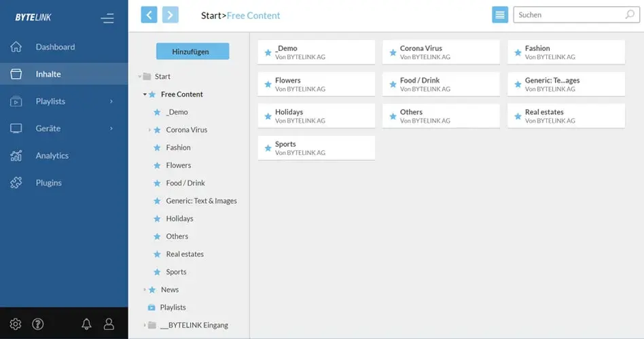Open the Generic: Te...ages folder card
This screenshot has height=339, width=644.
click(x=567, y=84)
